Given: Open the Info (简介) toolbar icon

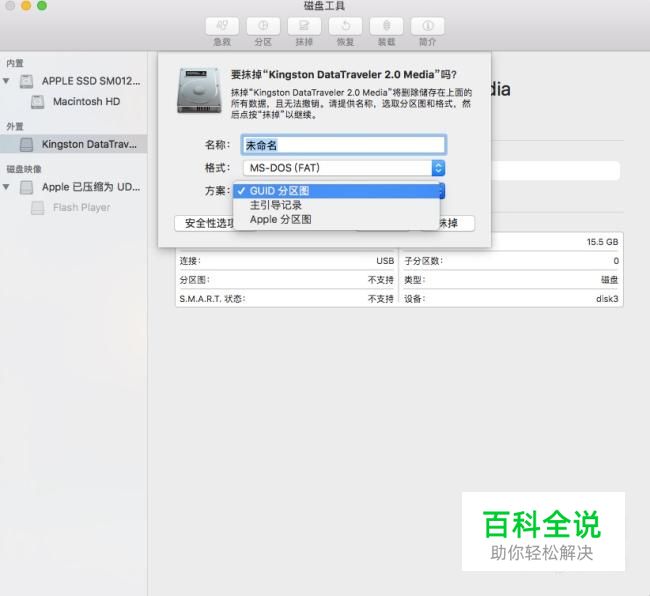Looking at the screenshot, I should (x=427, y=27).
